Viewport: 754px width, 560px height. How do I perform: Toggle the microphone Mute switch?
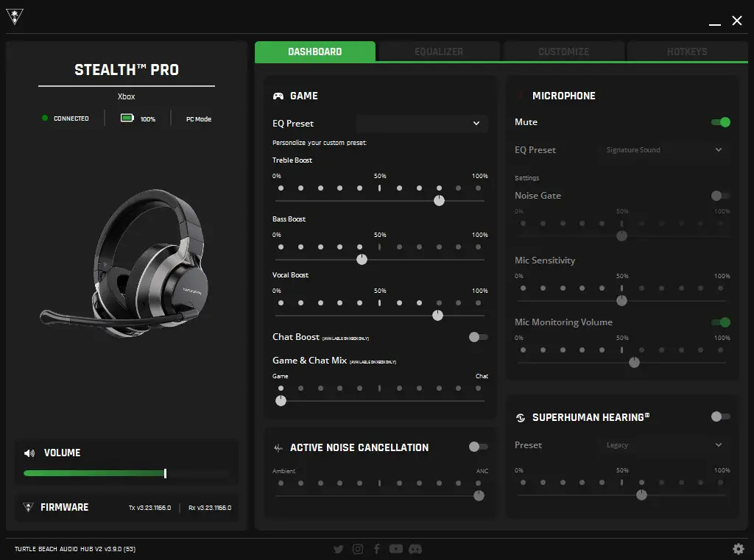[720, 122]
